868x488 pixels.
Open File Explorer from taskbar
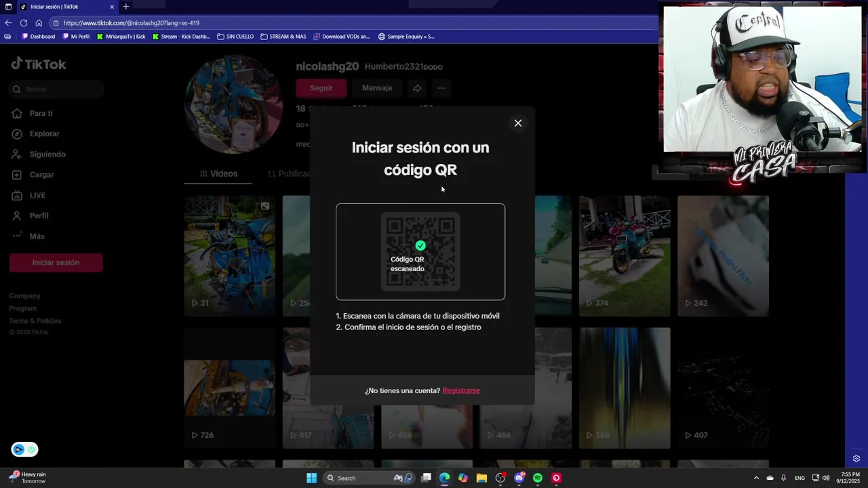point(481,478)
